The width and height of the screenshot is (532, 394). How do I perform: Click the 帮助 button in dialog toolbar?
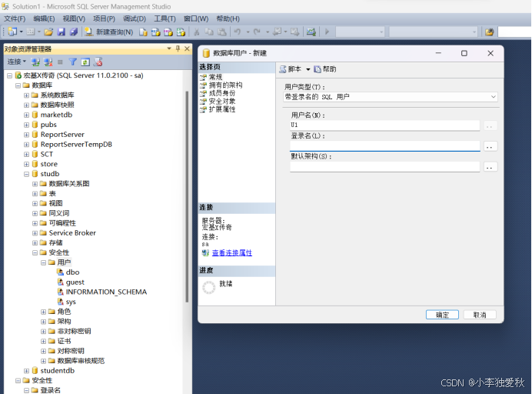pyautogui.click(x=325, y=69)
